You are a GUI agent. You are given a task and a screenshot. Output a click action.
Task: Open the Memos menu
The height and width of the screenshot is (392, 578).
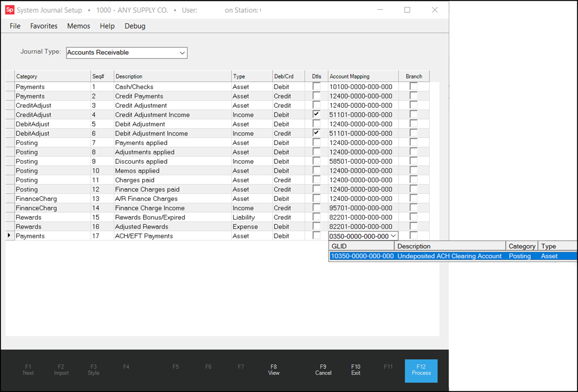tap(79, 26)
